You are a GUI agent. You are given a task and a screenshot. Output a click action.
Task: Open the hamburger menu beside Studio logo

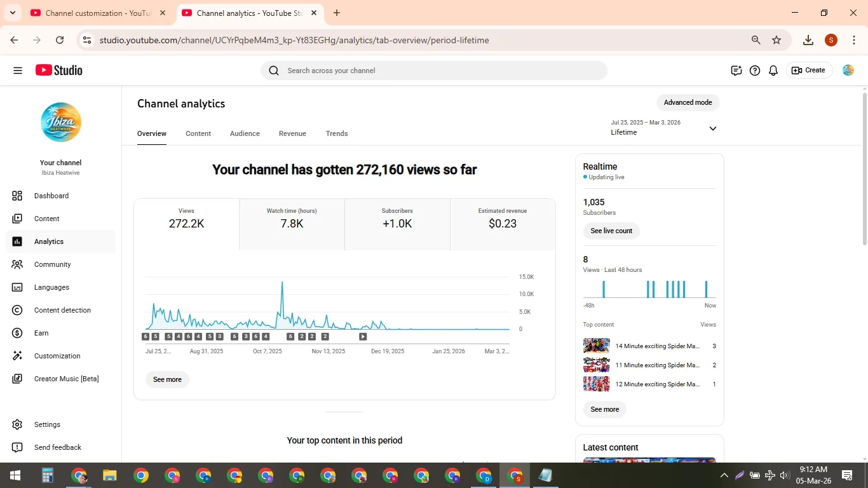(18, 71)
